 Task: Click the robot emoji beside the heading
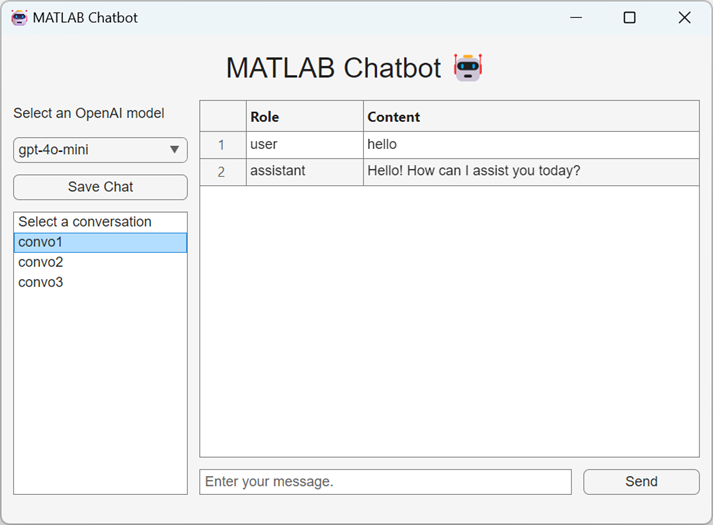(x=467, y=68)
